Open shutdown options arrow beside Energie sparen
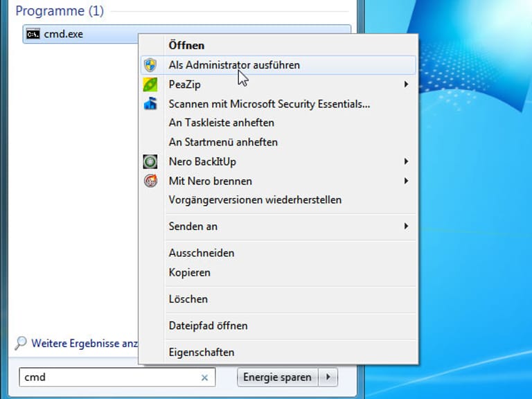 328,378
